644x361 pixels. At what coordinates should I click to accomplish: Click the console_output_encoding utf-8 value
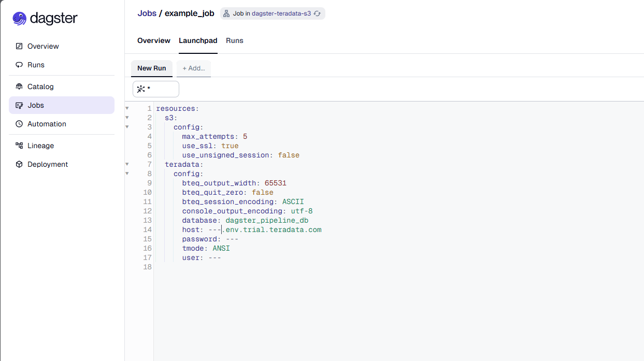coord(302,211)
